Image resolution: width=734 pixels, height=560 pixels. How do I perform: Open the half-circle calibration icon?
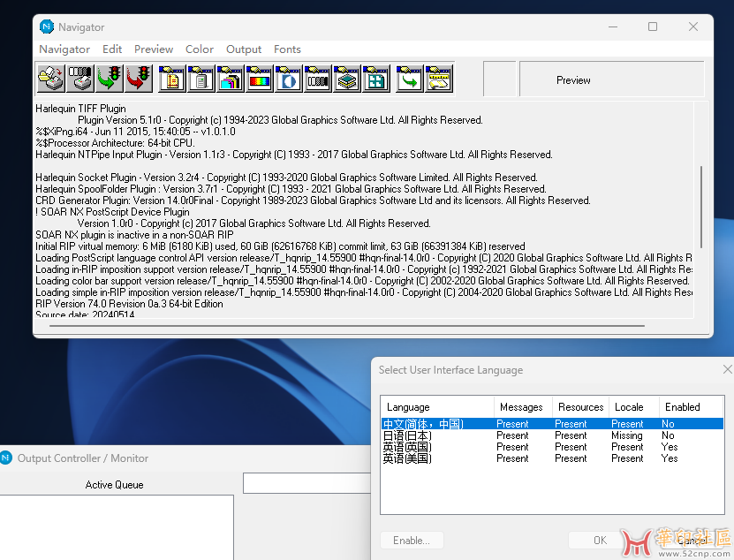pos(288,79)
